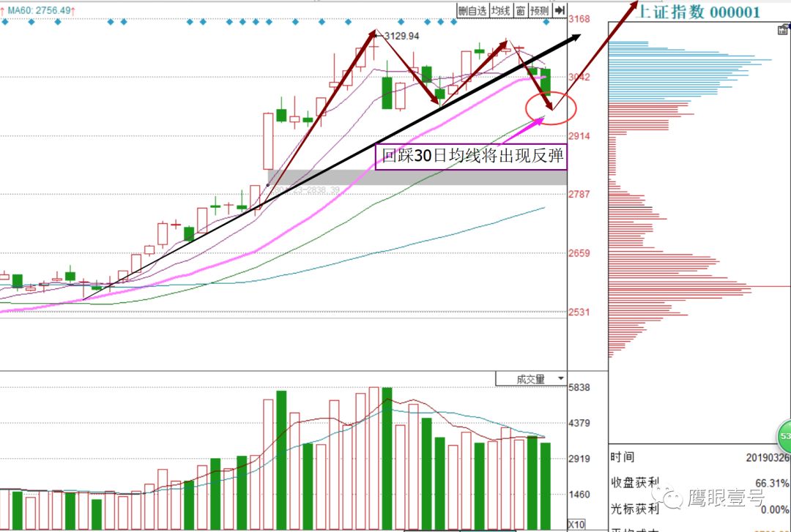This screenshot has height=532, width=791.
Task: Open the chip distribution settings icon
Action: click(784, 30)
